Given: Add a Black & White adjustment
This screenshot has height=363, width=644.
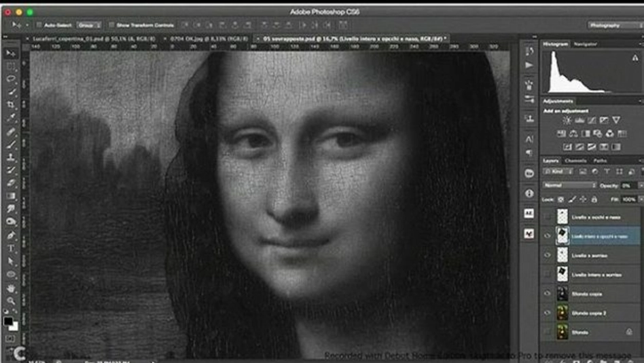Looking at the screenshot, I should (586, 133).
